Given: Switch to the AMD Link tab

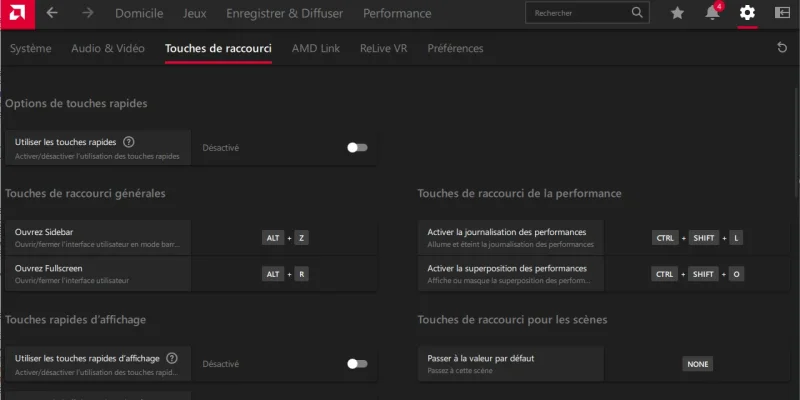Looking at the screenshot, I should tap(315, 48).
